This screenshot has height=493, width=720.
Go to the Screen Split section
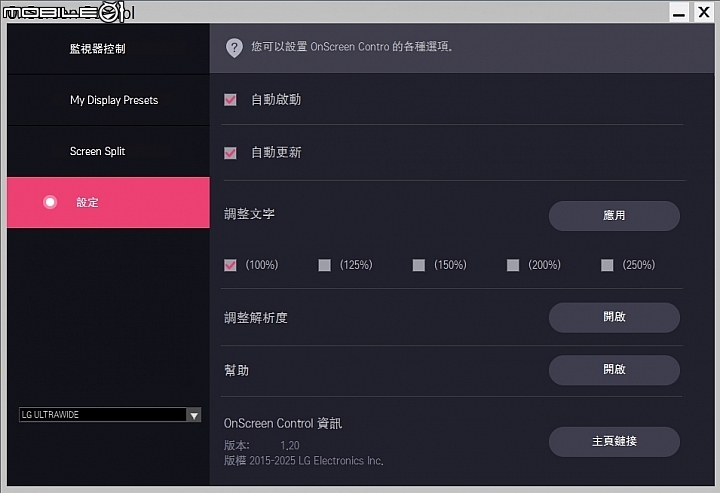(x=108, y=151)
